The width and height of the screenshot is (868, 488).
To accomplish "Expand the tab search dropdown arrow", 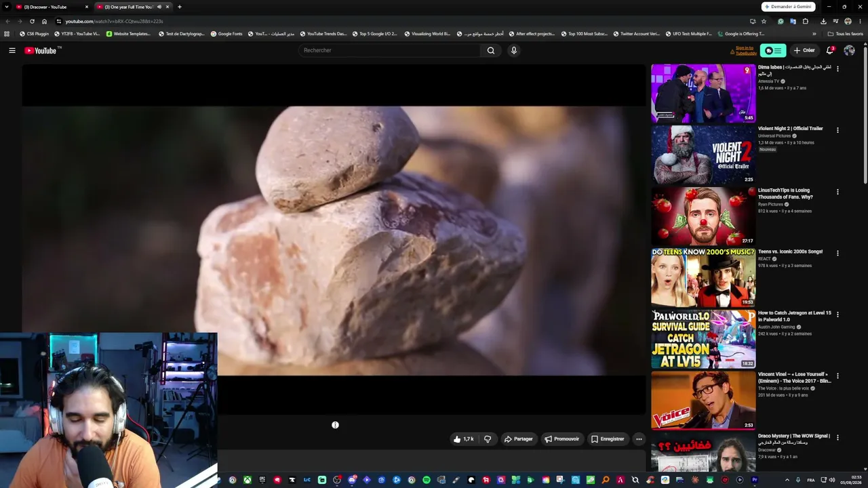I will click(x=7, y=7).
